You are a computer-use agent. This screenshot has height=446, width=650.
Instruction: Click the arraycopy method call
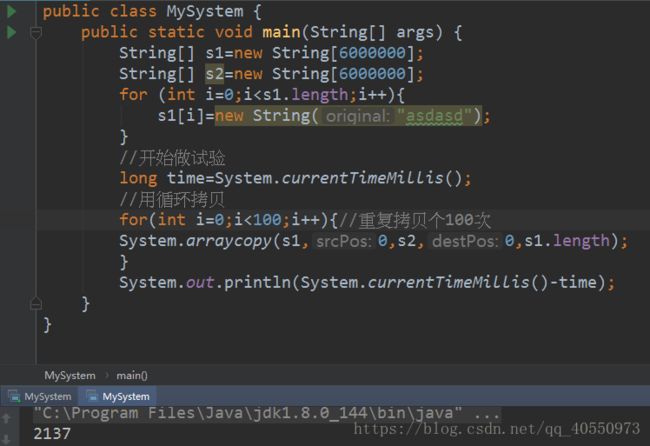coord(229,241)
